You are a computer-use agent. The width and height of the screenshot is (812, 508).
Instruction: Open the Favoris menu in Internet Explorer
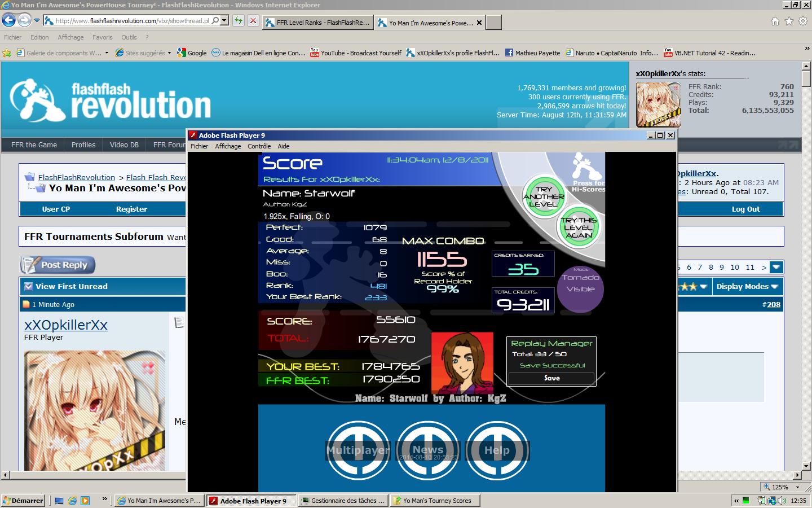(x=102, y=37)
